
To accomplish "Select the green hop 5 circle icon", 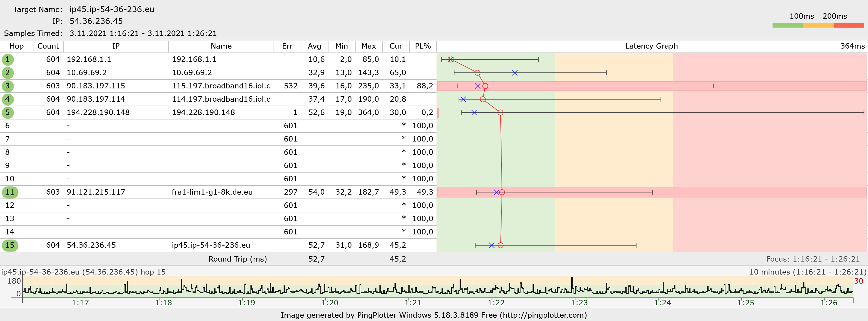I will point(8,113).
